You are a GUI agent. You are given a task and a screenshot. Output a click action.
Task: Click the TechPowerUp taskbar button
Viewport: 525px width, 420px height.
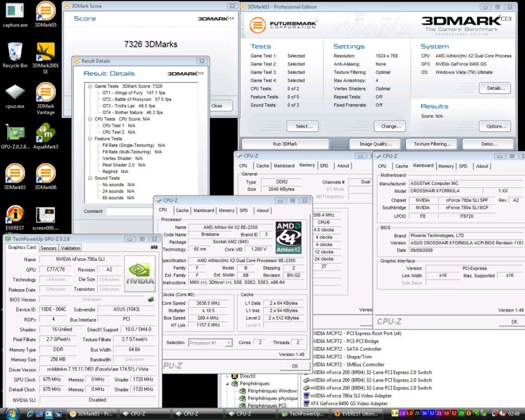[303, 414]
